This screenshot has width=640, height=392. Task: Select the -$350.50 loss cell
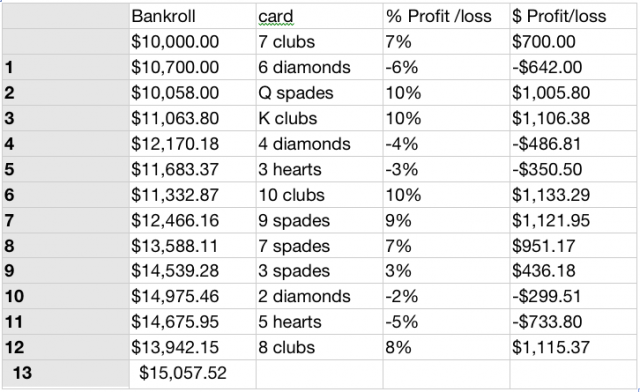(573, 169)
